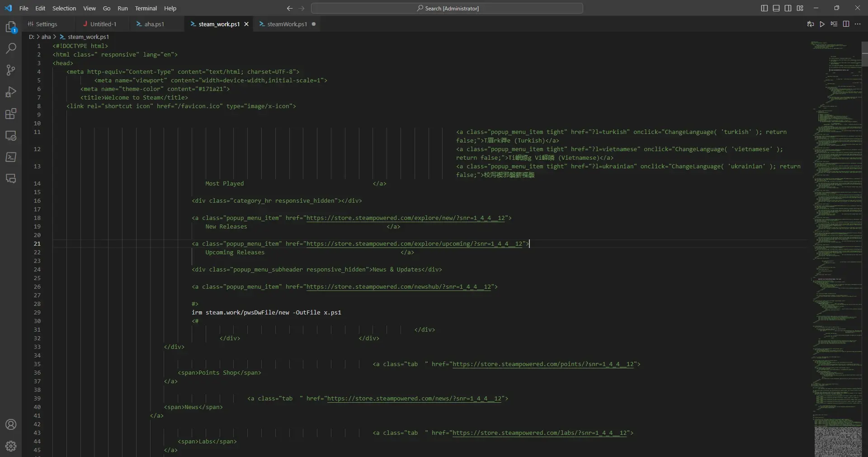Open the newshub store link on line 26

click(x=399, y=286)
